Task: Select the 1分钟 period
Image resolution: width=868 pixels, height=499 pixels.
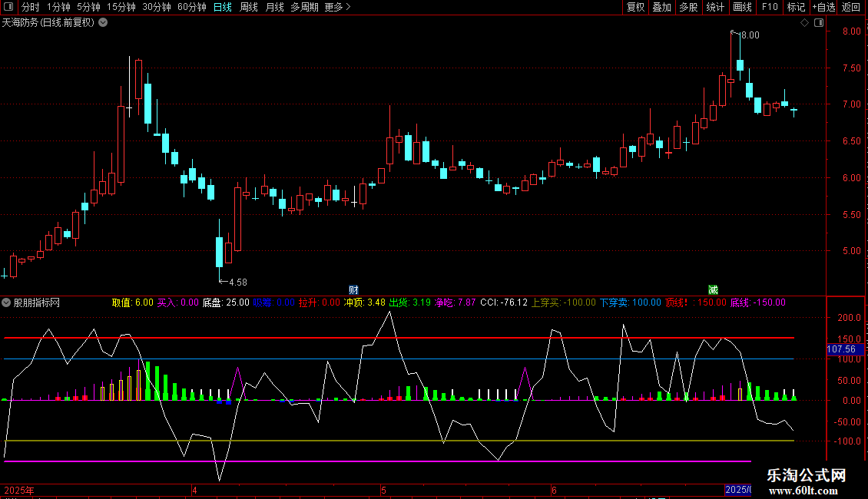Action: pyautogui.click(x=58, y=7)
